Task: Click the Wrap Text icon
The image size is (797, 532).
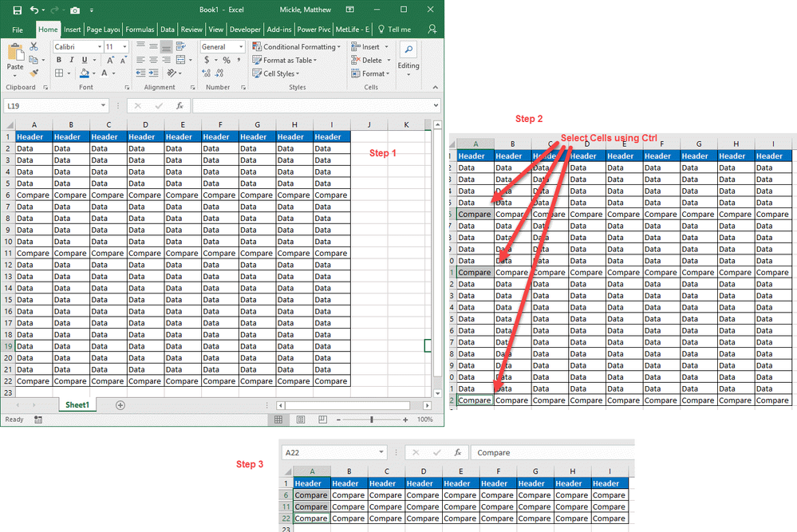Action: point(180,47)
